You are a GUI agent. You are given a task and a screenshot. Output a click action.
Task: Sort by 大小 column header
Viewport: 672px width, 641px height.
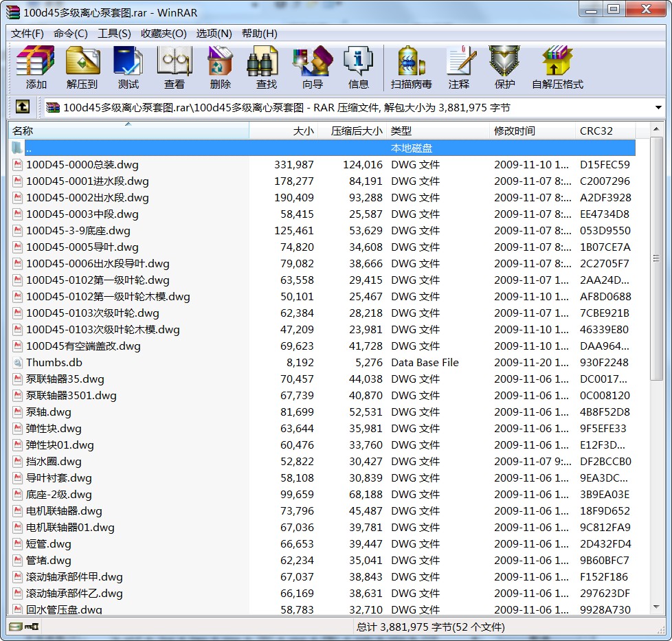[283, 131]
